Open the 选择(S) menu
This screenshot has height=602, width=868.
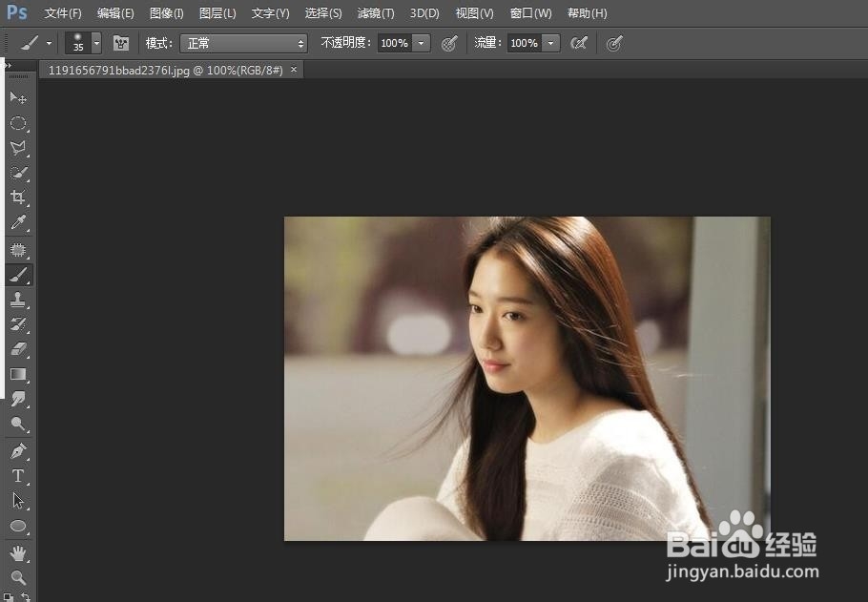(323, 12)
